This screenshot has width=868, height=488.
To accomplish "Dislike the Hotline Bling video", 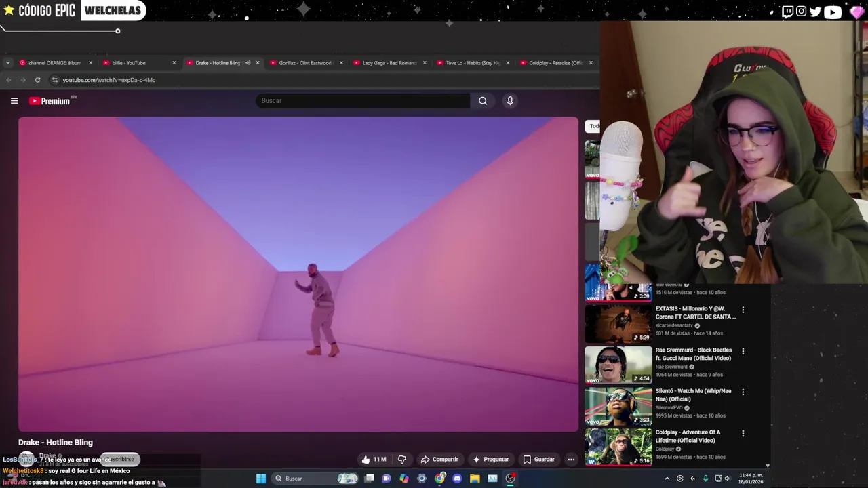I will point(401,460).
